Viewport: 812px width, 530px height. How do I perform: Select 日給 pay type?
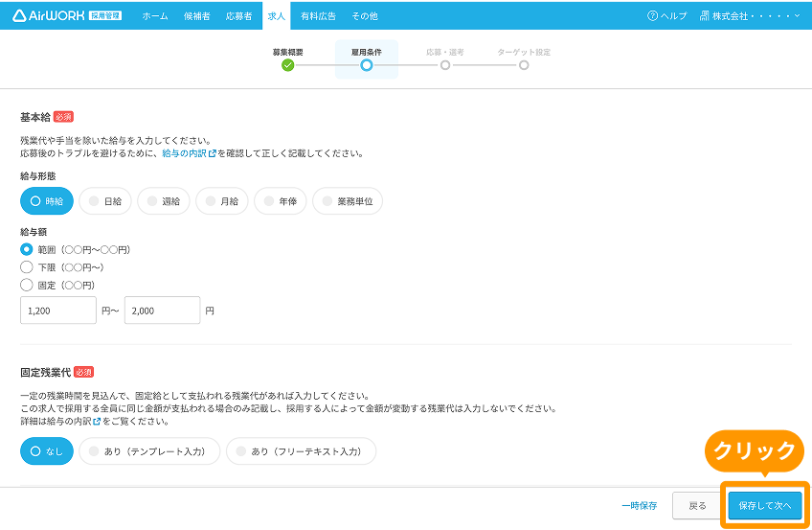105,201
